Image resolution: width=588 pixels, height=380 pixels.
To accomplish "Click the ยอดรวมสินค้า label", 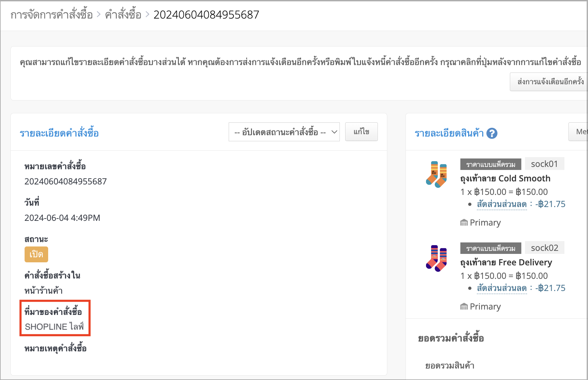I will pyautogui.click(x=450, y=366).
